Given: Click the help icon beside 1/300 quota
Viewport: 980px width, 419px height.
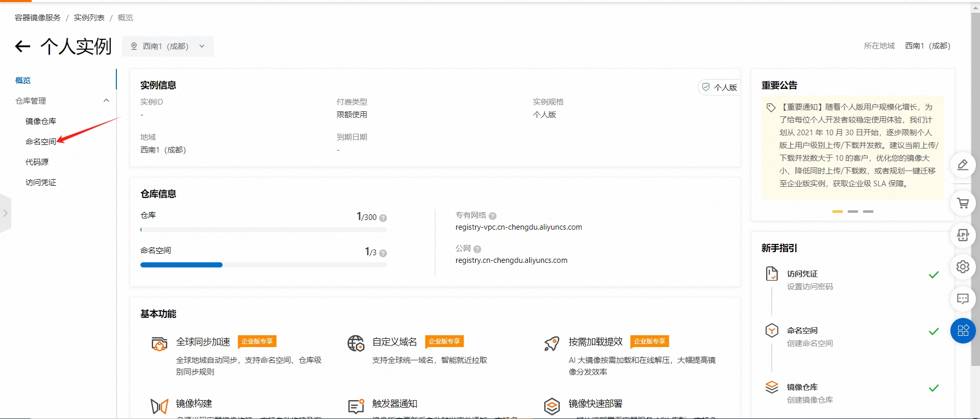Looking at the screenshot, I should [383, 218].
